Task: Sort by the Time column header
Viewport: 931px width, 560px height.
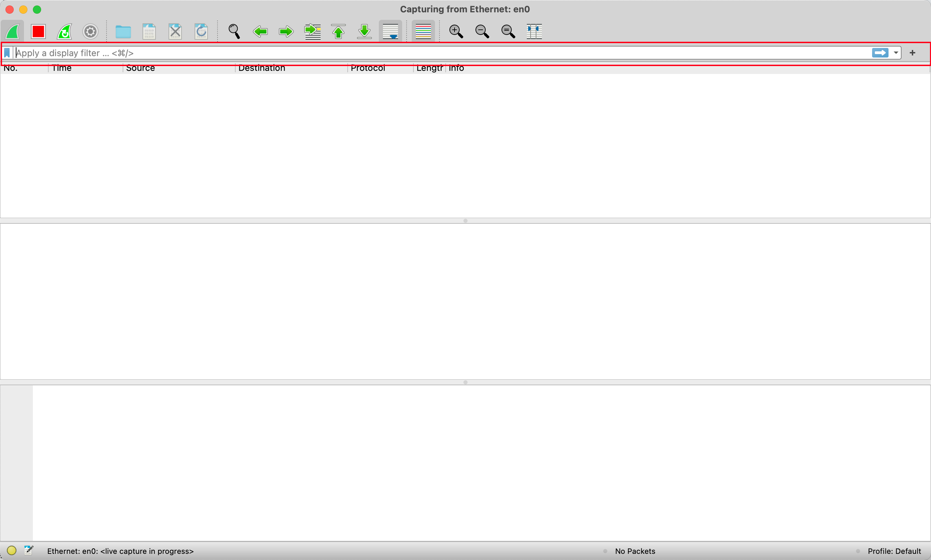Action: click(x=85, y=68)
